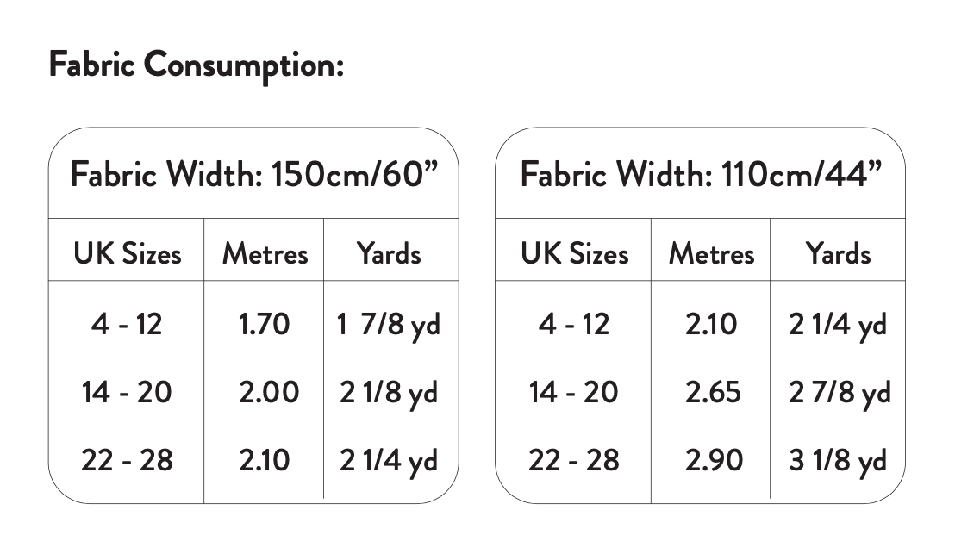Select the 2.90 metres cell
Screen dimensions: 955x560
pyautogui.click(x=714, y=460)
